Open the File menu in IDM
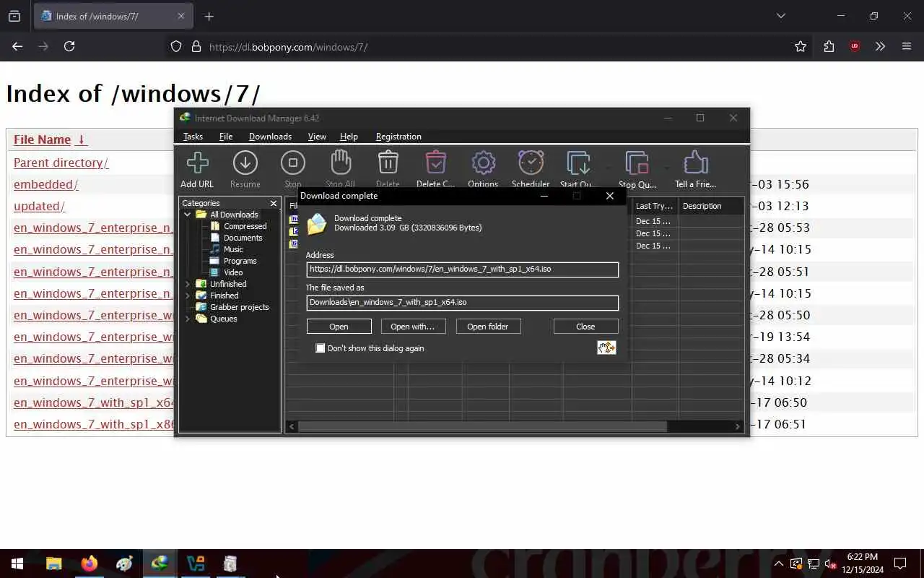 coord(226,137)
